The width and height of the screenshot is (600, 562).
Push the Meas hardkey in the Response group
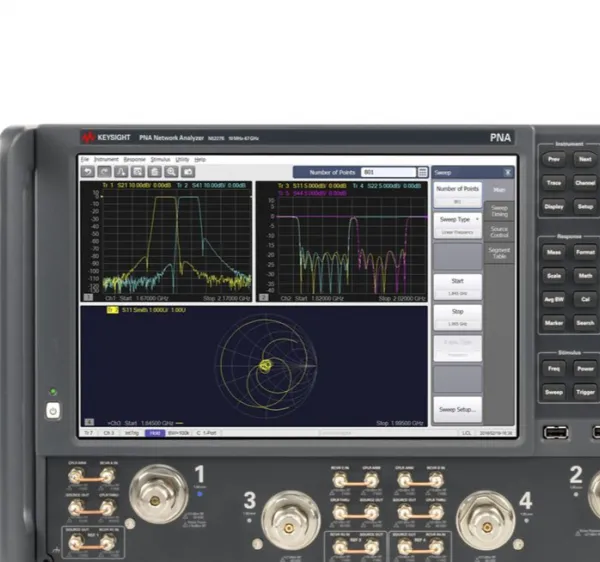pyautogui.click(x=554, y=252)
